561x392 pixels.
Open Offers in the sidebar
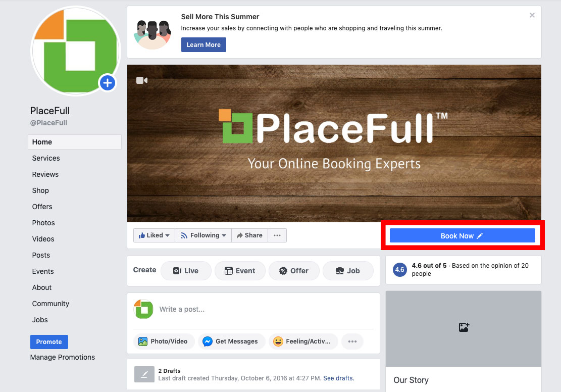[x=42, y=207]
